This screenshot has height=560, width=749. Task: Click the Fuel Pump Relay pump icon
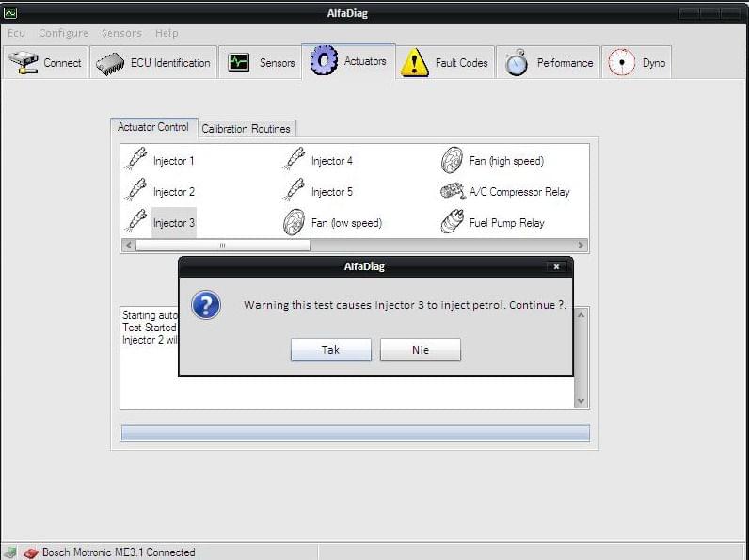452,222
